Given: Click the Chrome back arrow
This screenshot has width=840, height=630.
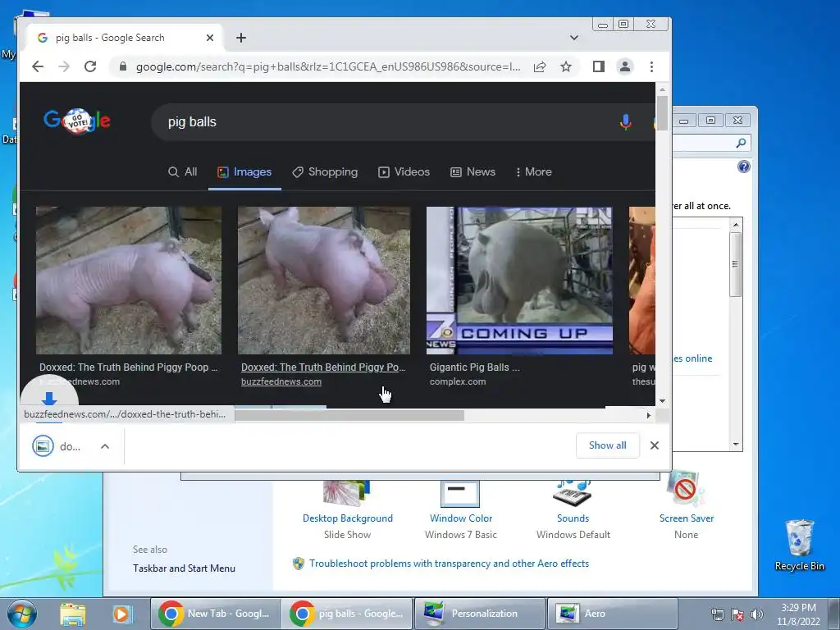Looking at the screenshot, I should coord(38,66).
